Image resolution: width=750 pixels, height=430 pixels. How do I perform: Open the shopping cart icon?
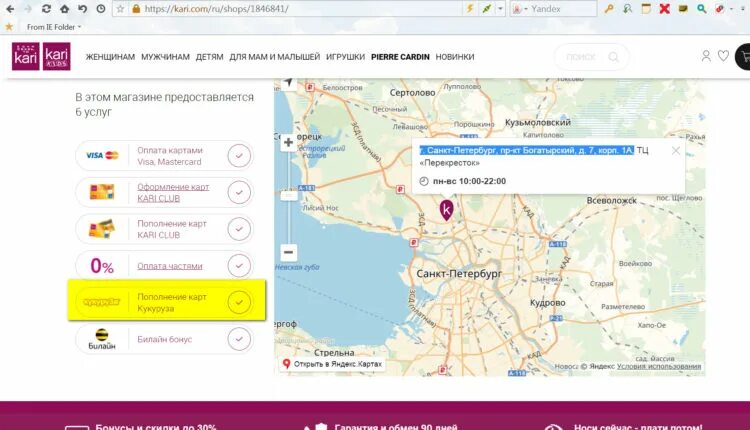pos(743,56)
